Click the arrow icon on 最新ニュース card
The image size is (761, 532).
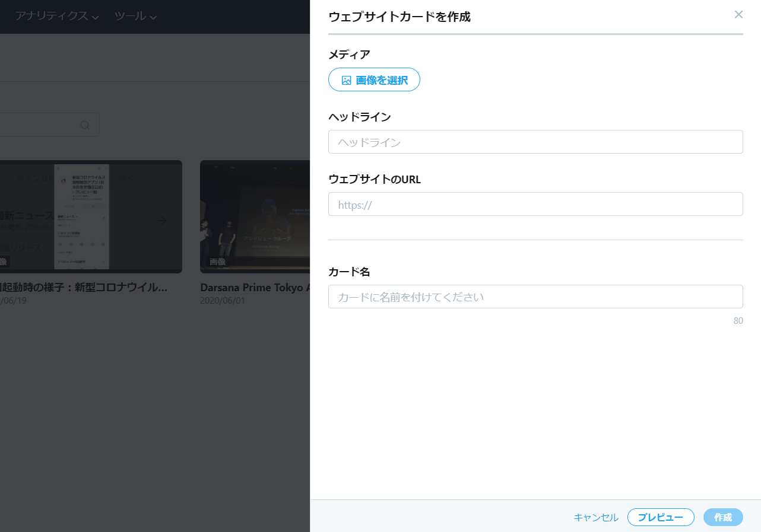point(162,221)
